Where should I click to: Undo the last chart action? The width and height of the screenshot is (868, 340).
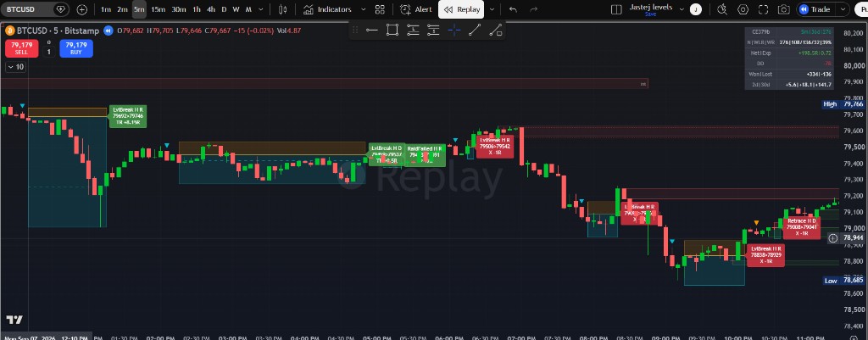(x=513, y=9)
